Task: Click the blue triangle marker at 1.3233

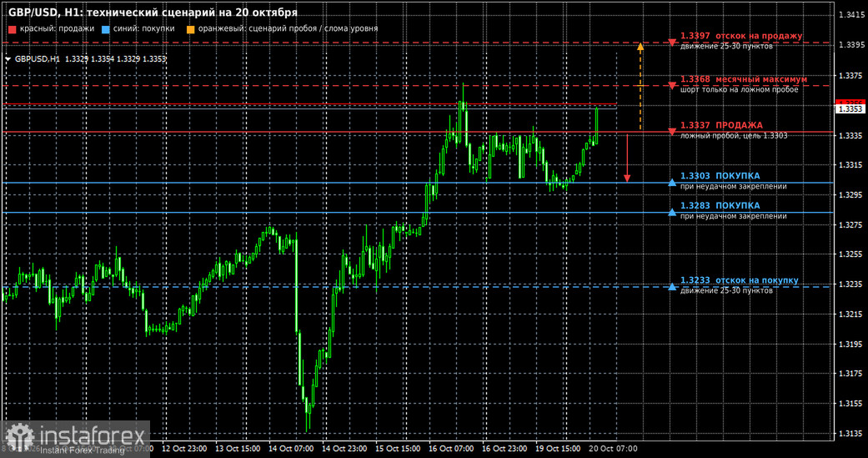Action: click(x=672, y=286)
